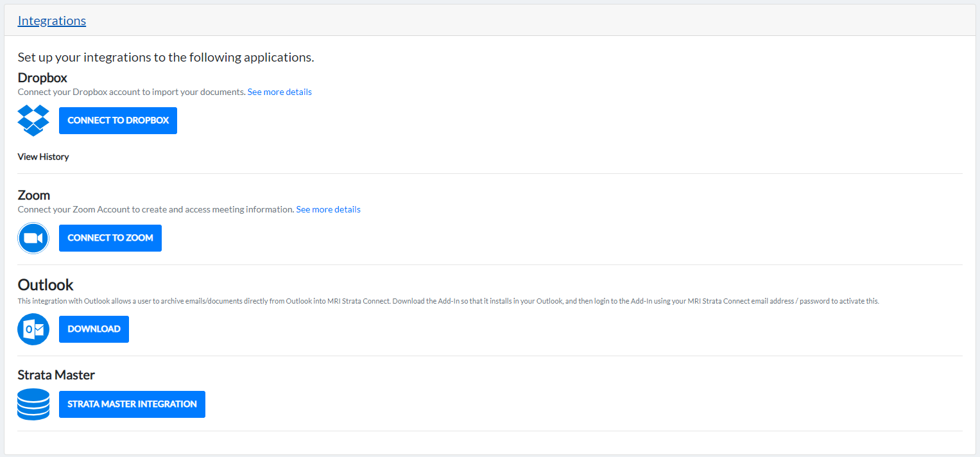Open Zoom See more details link
Screen dimensions: 980x457
click(x=329, y=209)
